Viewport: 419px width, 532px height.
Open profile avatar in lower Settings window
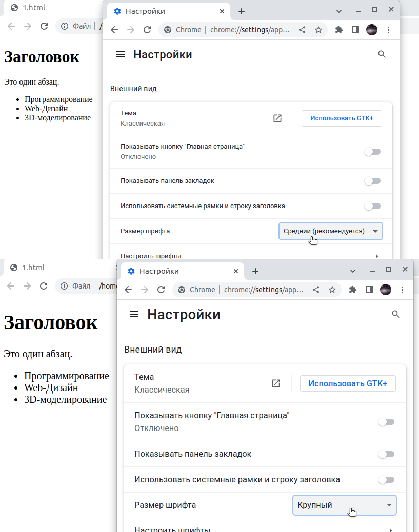click(386, 290)
